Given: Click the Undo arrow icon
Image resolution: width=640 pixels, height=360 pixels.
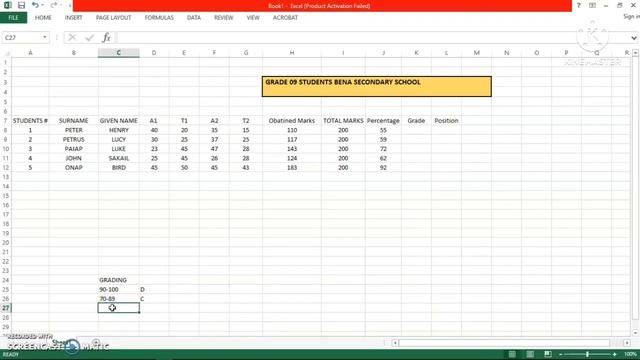Looking at the screenshot, I should 35,5.
